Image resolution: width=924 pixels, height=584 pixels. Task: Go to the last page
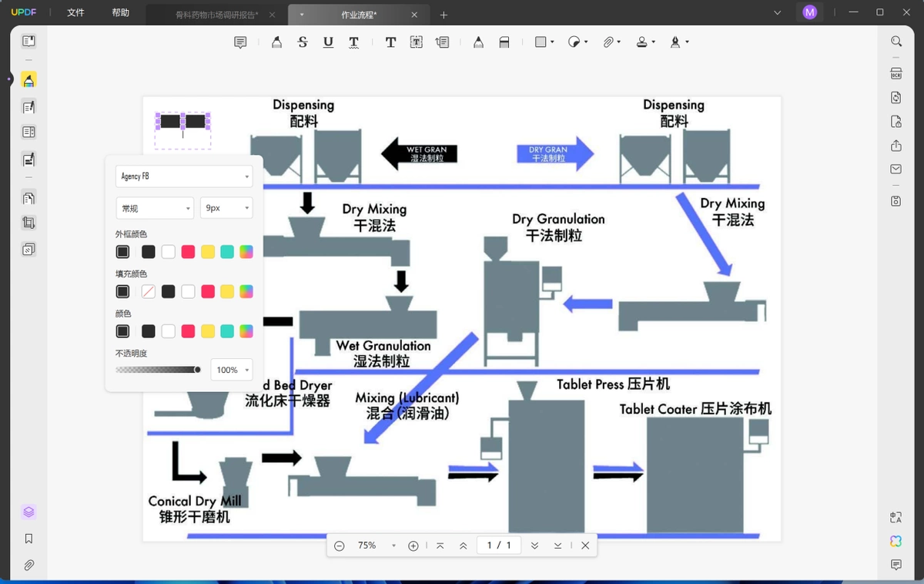point(557,545)
